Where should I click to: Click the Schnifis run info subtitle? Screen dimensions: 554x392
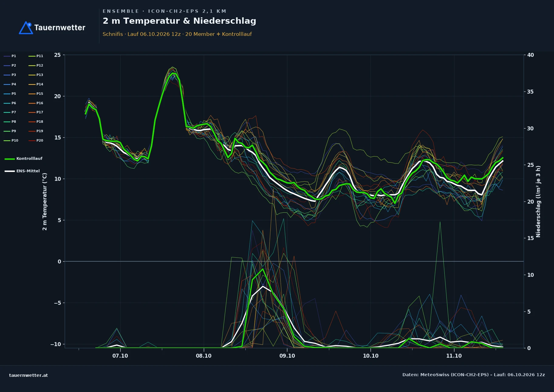click(177, 34)
